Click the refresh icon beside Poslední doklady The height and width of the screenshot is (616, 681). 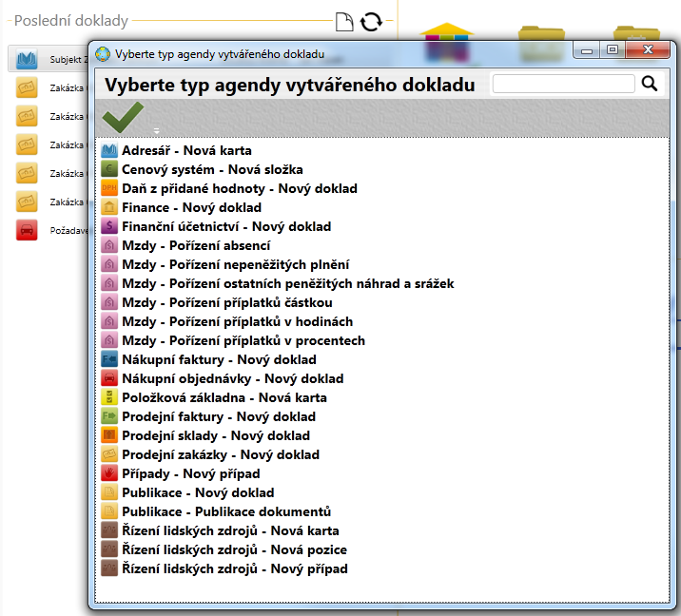click(x=370, y=21)
